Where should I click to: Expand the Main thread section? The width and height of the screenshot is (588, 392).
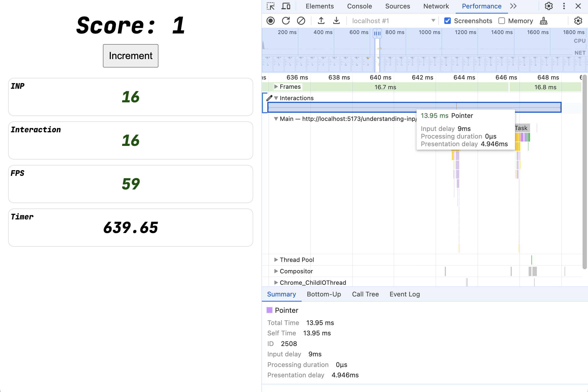coord(275,118)
